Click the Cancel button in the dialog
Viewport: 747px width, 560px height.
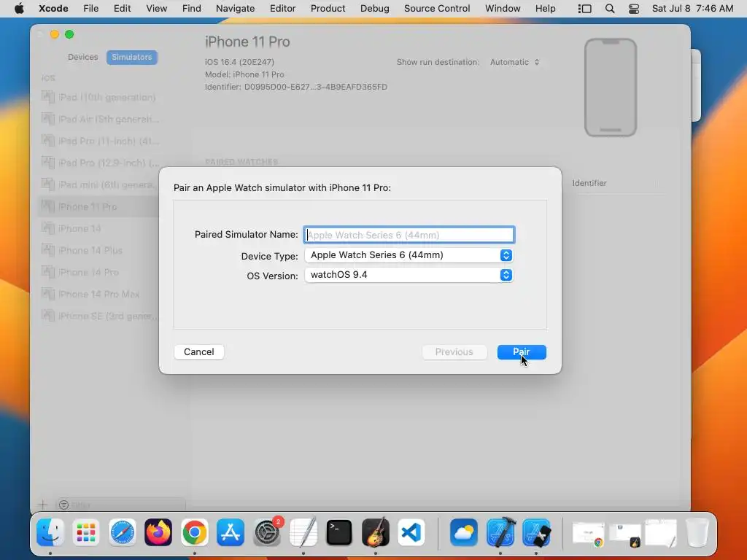pos(198,352)
